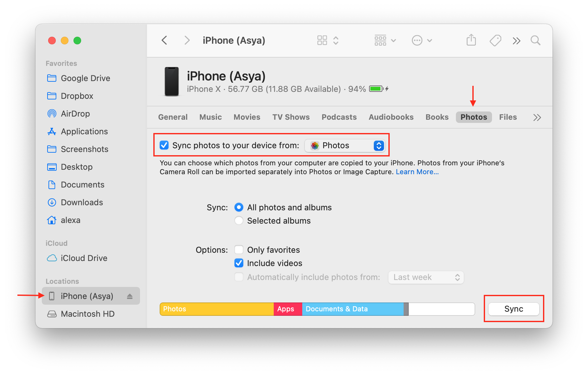Eject iPhone (Asya) with the eject icon
The width and height of the screenshot is (588, 375).
click(130, 296)
